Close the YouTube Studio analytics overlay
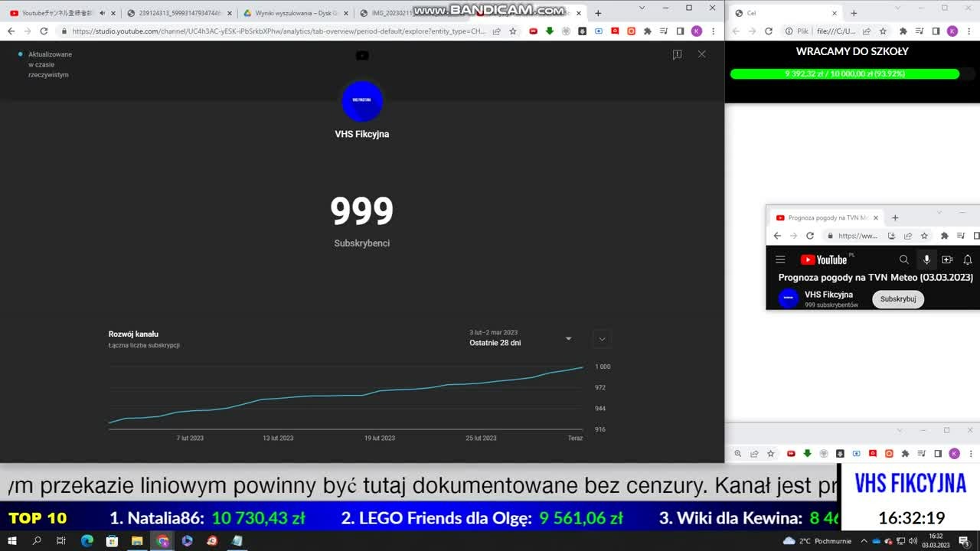980x551 pixels. click(x=701, y=54)
